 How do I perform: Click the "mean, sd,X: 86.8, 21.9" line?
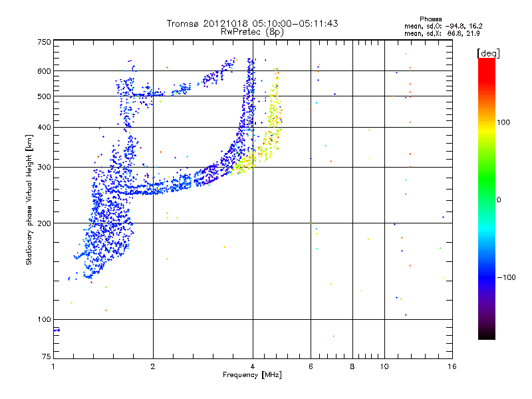[442, 33]
